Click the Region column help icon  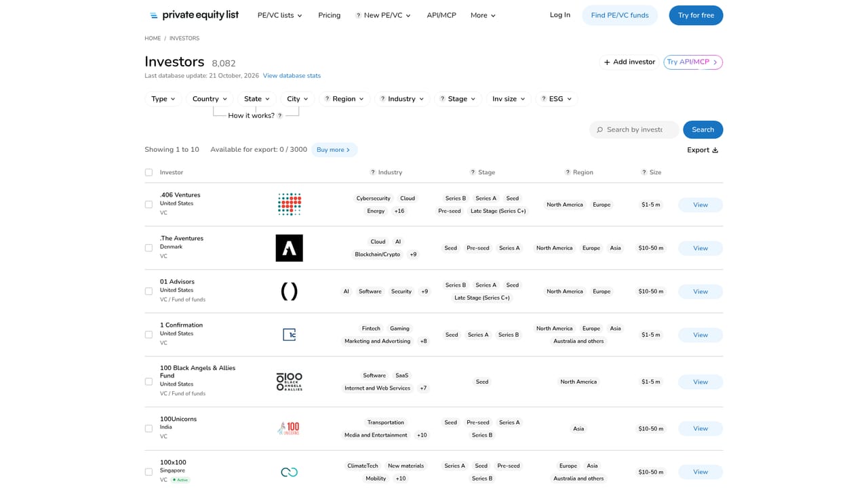568,172
